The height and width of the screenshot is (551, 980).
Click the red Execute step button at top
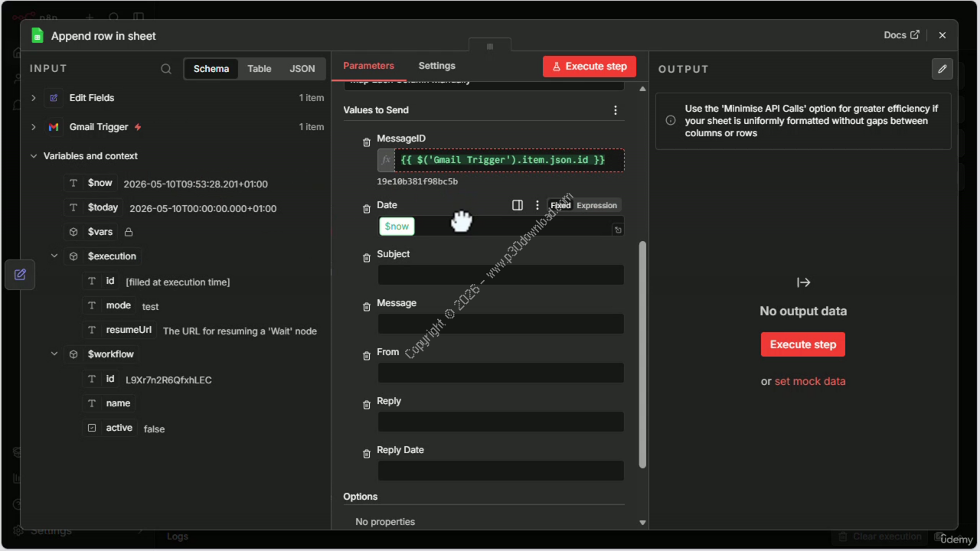tap(590, 67)
